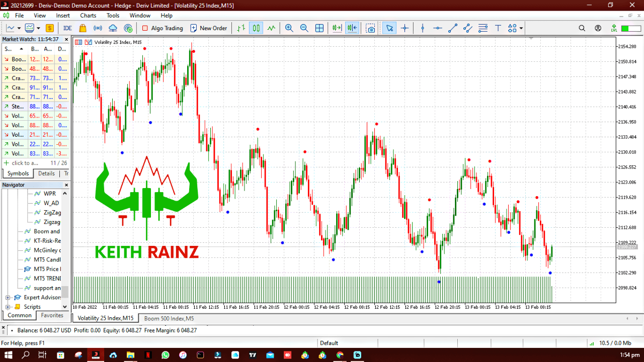Click the green connection bar indicator
Screen dimensions: 644x362
pyautogui.click(x=630, y=28)
